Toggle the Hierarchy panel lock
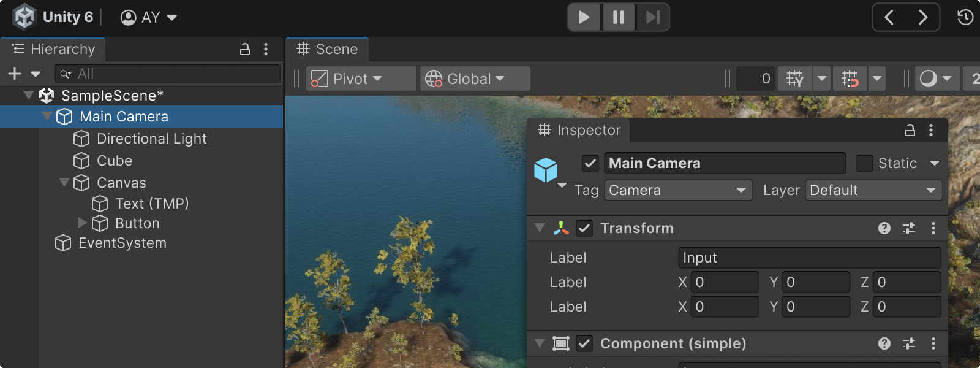This screenshot has height=368, width=980. point(245,49)
